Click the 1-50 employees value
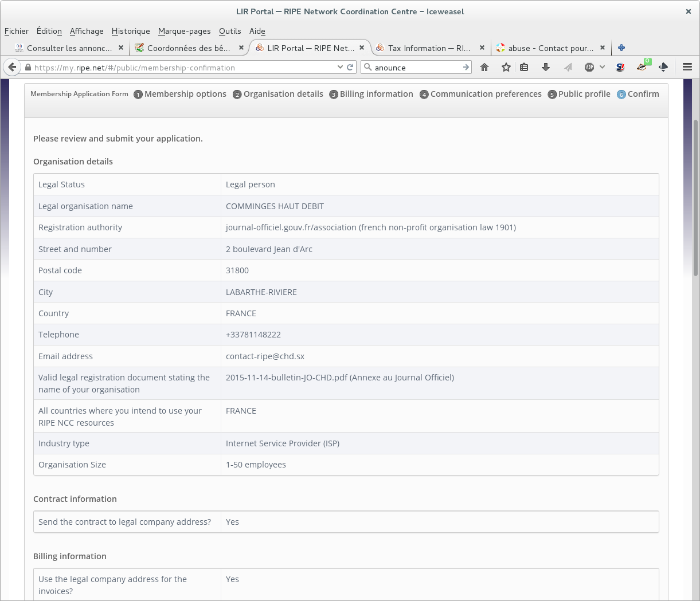Viewport: 700px width, 601px height. pyautogui.click(x=256, y=465)
